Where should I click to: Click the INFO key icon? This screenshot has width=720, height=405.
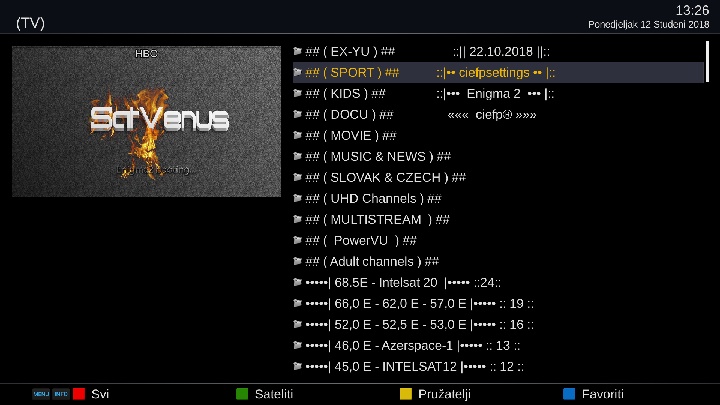61,394
